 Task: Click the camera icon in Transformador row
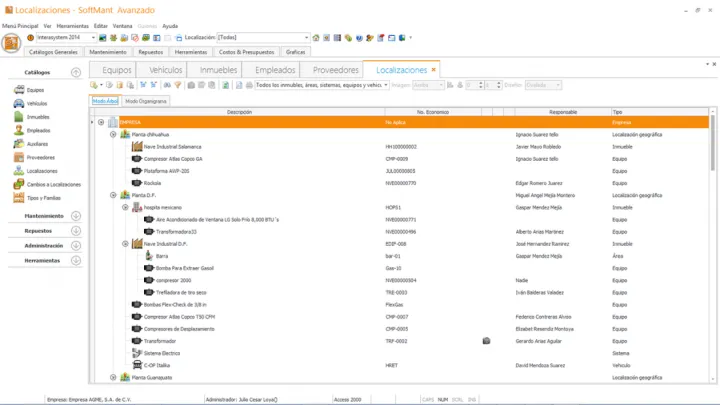pos(486,341)
